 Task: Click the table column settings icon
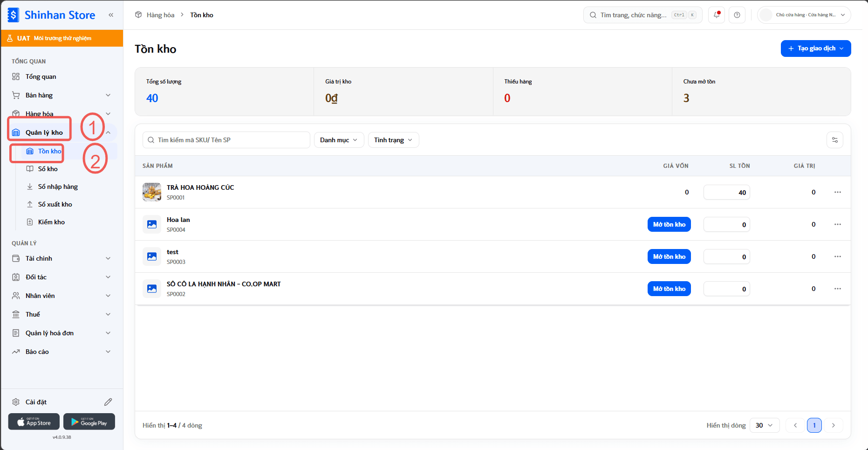(x=835, y=140)
